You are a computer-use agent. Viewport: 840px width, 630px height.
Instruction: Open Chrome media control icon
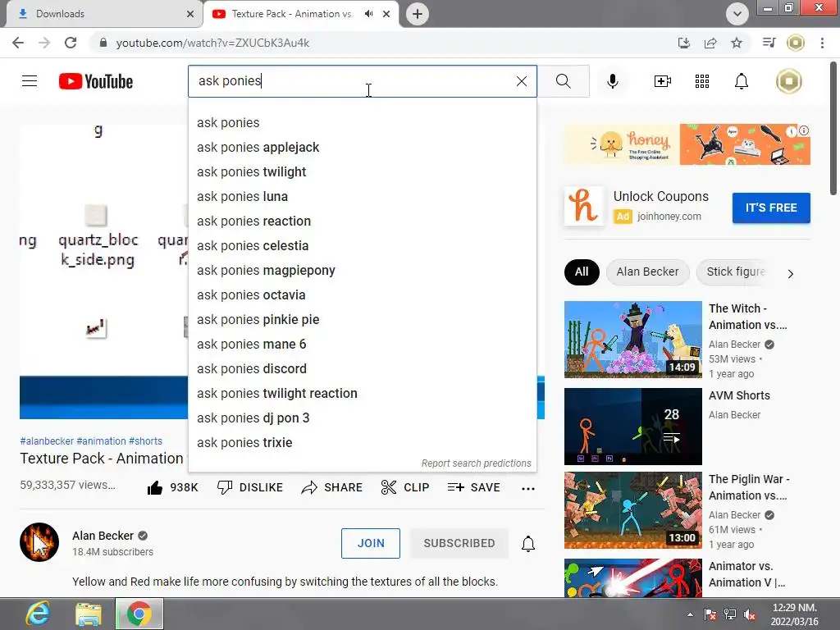click(769, 43)
